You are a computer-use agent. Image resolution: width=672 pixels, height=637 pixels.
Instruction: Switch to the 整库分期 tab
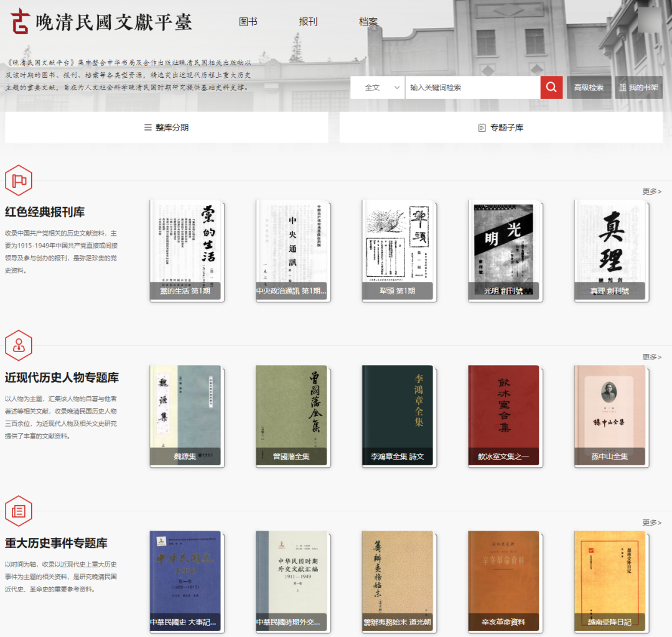[166, 128]
